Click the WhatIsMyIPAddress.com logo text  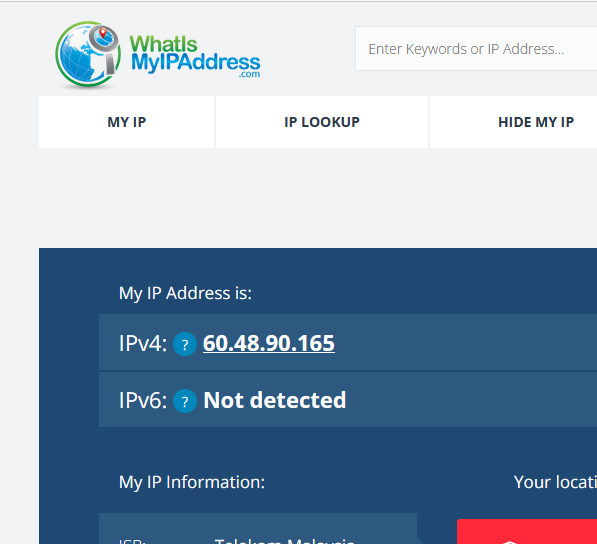pos(195,56)
